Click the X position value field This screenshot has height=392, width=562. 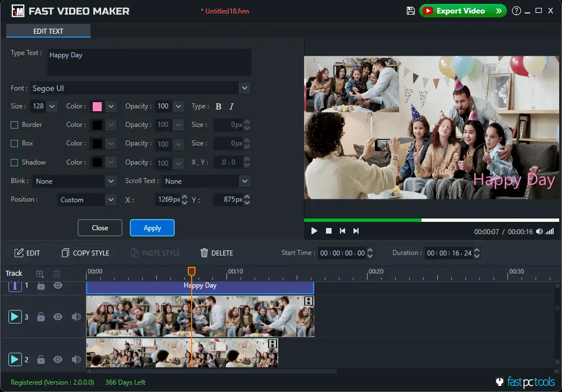pos(168,199)
